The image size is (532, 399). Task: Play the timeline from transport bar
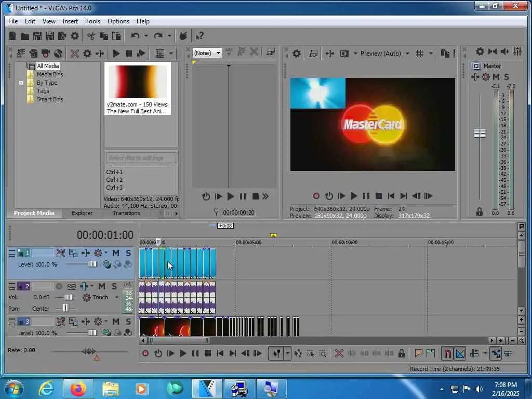click(182, 353)
